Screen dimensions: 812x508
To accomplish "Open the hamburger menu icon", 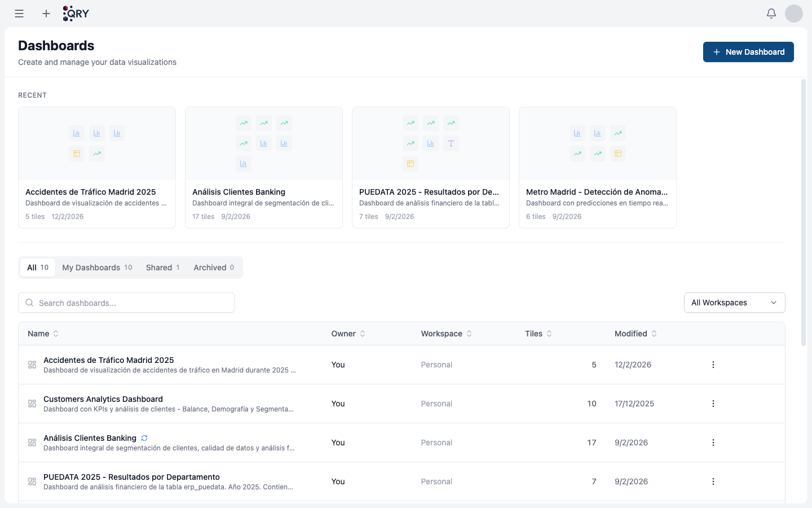I will (x=19, y=14).
